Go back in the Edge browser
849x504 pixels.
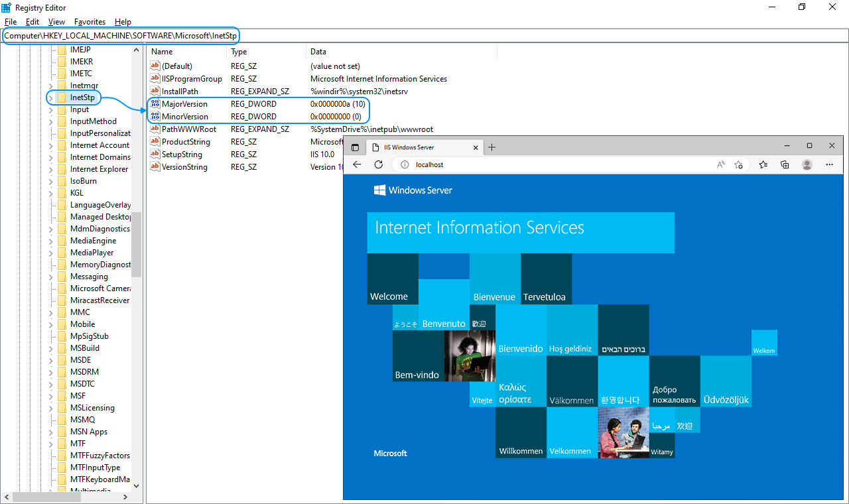357,164
